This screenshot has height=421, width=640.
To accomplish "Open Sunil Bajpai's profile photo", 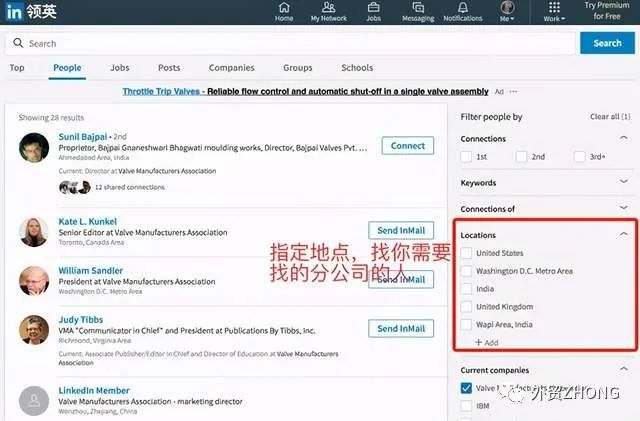I will coord(34,148).
